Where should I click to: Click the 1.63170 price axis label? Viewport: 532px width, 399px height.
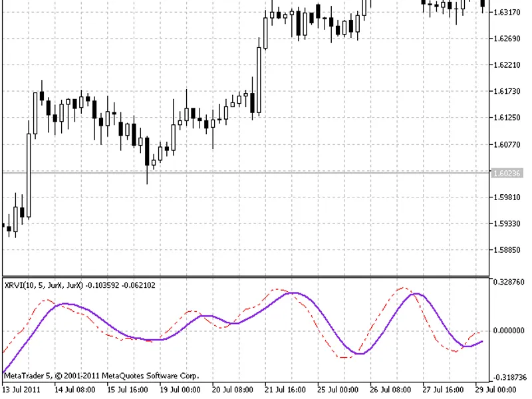pos(507,13)
